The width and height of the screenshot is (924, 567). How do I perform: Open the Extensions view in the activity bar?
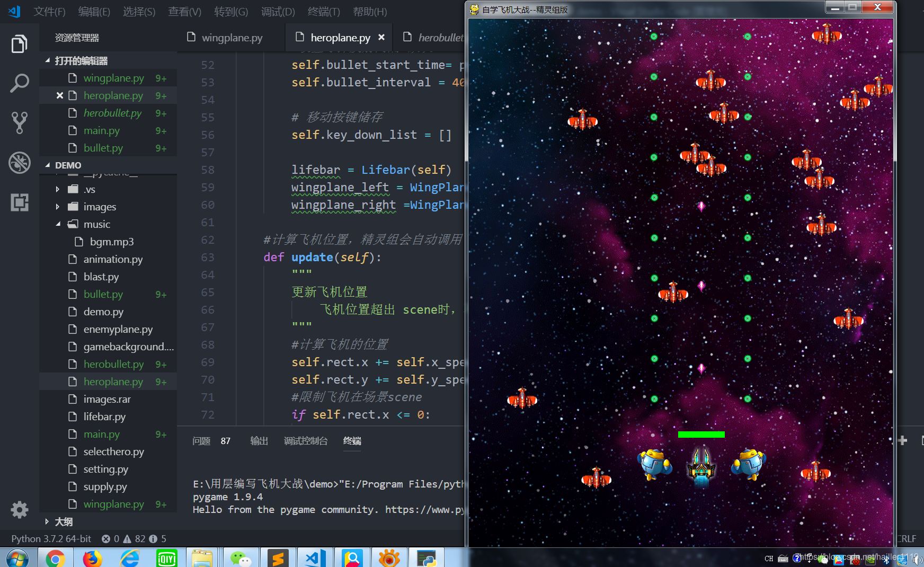(x=19, y=202)
